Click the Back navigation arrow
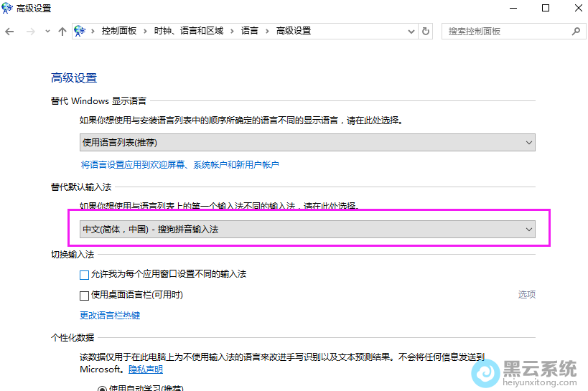Screen dimensions: 588x391 9,32
